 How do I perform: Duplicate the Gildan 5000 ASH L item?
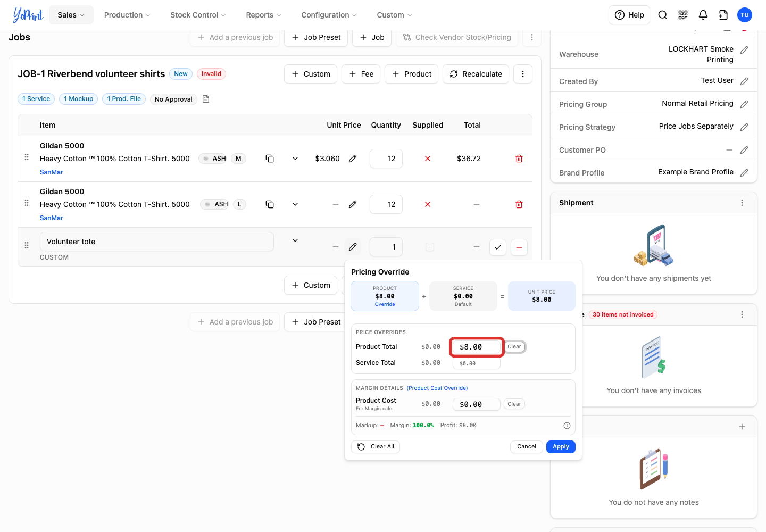270,204
